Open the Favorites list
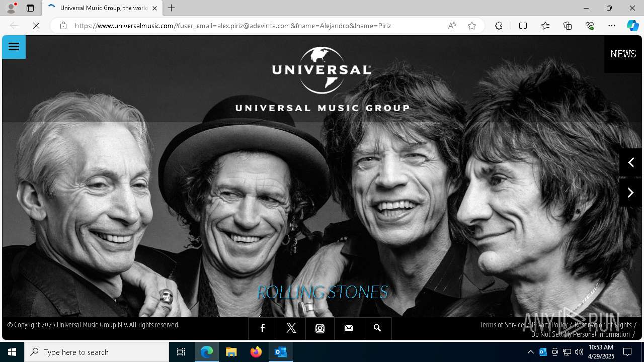 pos(545,26)
